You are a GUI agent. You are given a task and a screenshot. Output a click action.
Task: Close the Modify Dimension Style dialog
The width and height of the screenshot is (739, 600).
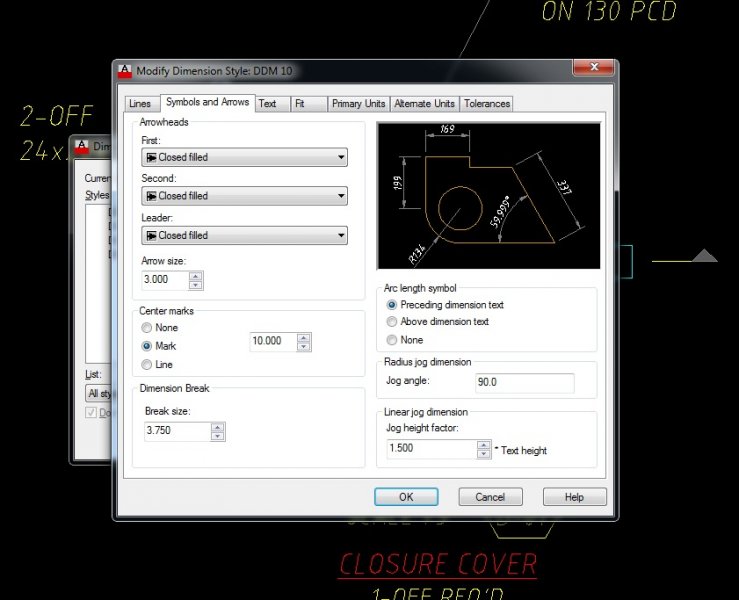click(594, 67)
